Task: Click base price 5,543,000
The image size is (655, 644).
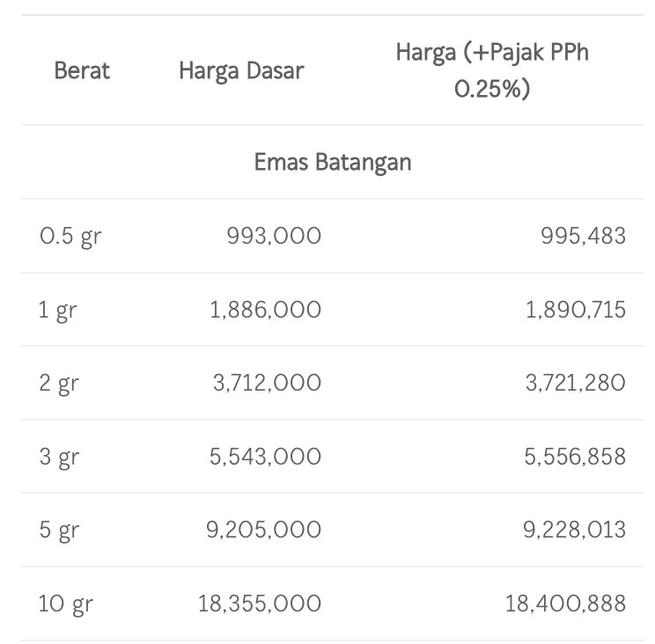Action: point(266,457)
